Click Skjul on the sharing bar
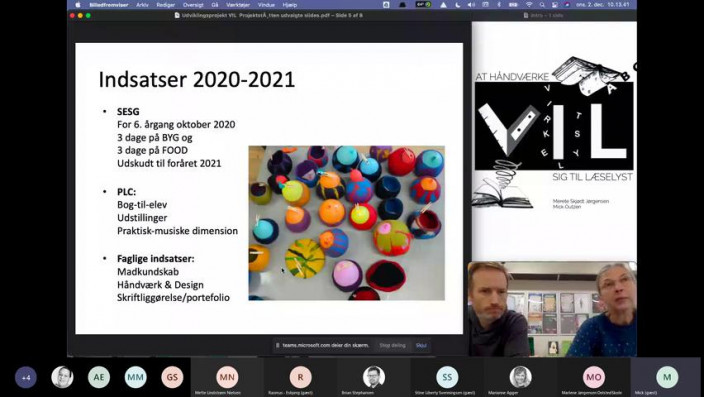This screenshot has width=704, height=397. (421, 345)
